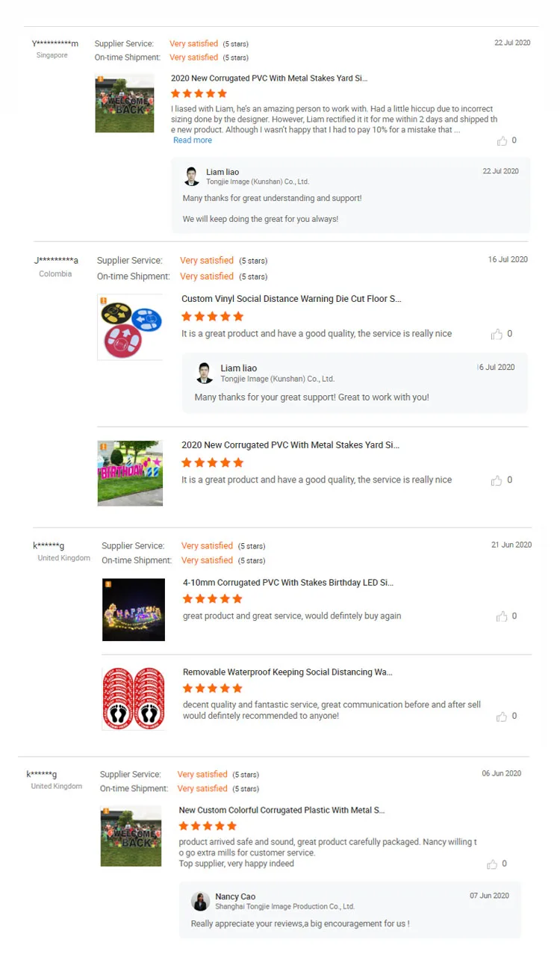This screenshot has height=960, width=560.
Task: Click Liam liao's avatar in 22 Jul reply
Action: pos(192,176)
